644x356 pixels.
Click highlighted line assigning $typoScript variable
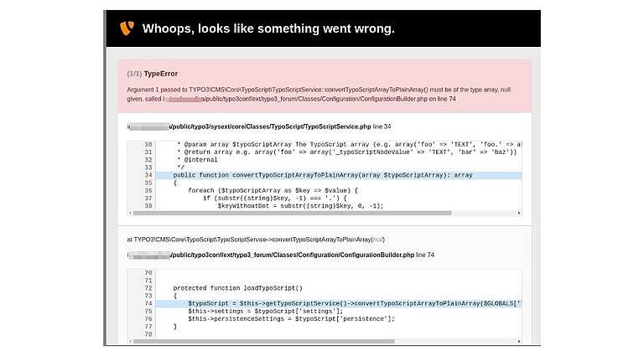[352, 303]
